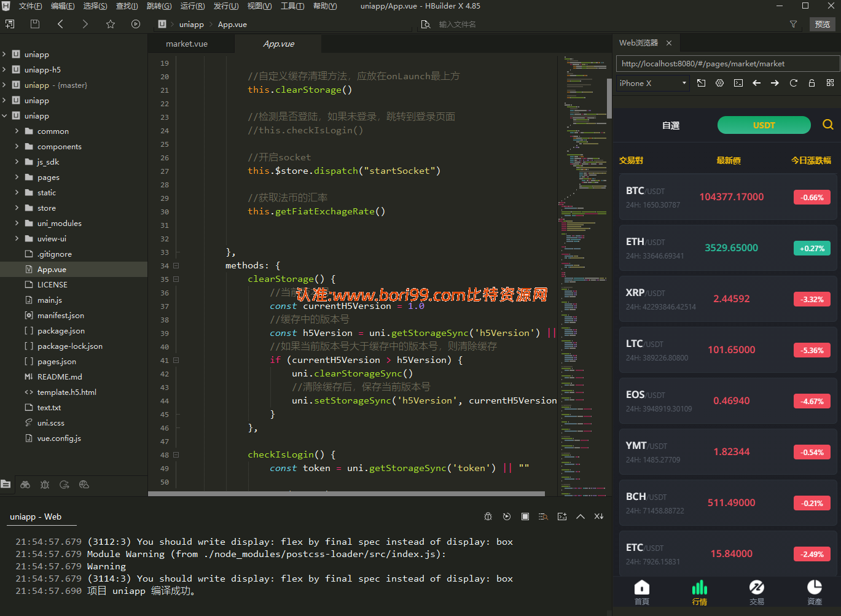Select vue.config.js file
Viewport: 841px width, 616px height.
pos(59,438)
